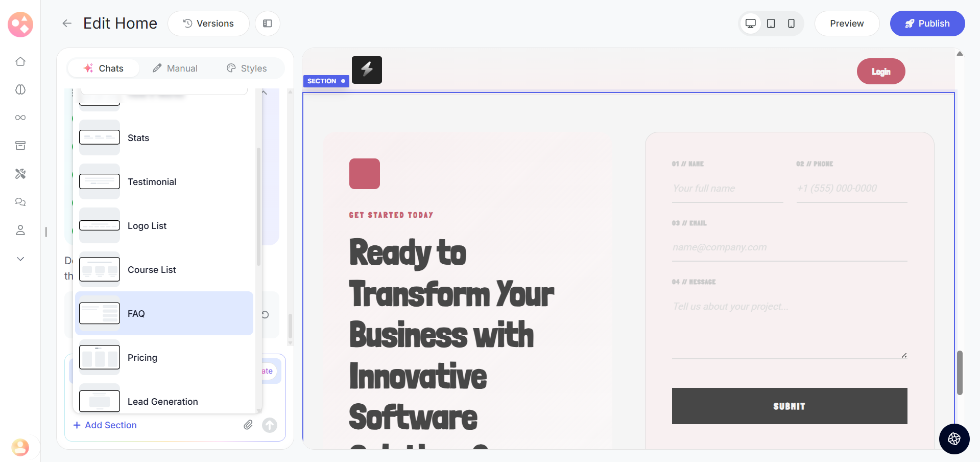
Task: Expand the left sidebar chevron down
Action: coord(20,259)
